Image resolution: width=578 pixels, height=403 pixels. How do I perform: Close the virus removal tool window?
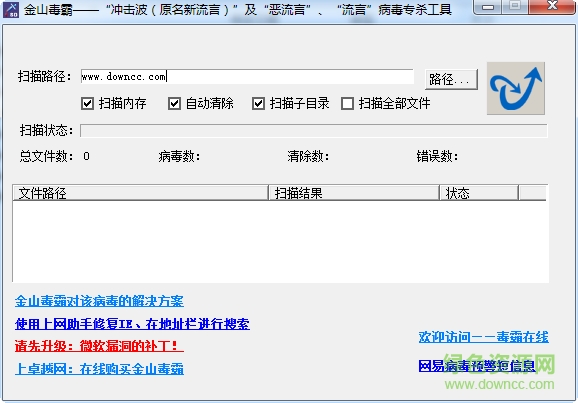552,7
